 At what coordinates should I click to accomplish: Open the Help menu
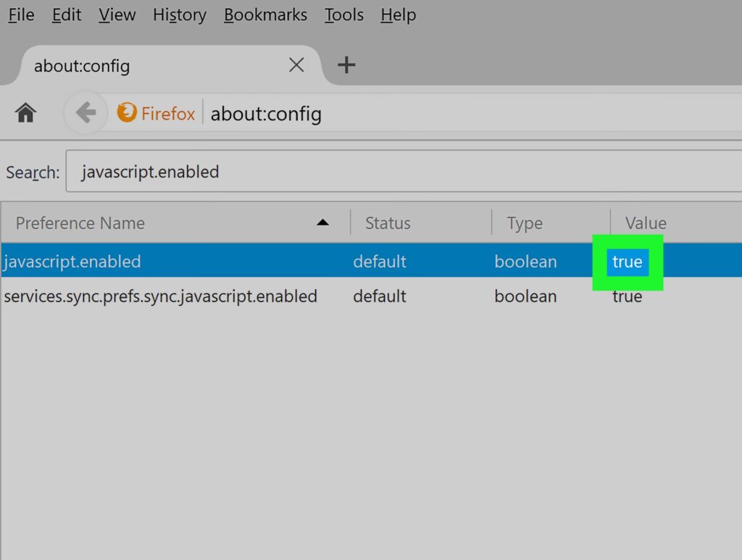tap(398, 15)
